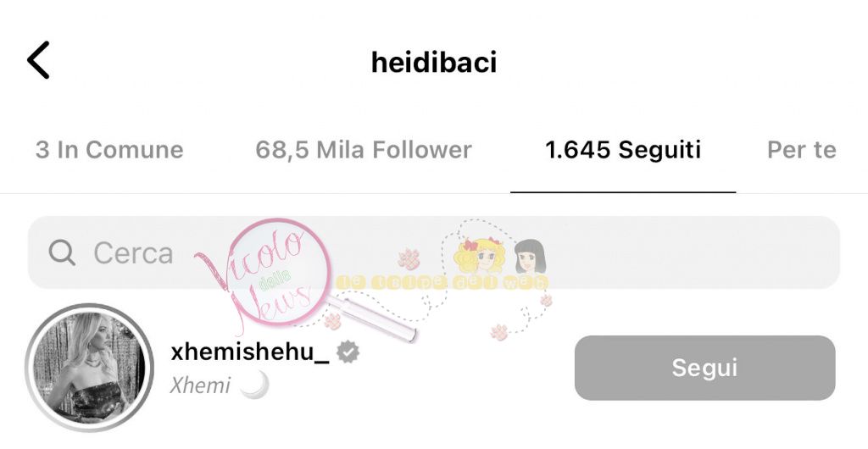The width and height of the screenshot is (868, 449).
Task: Click the Vicolo delle News magnifier logo
Action: tap(275, 274)
